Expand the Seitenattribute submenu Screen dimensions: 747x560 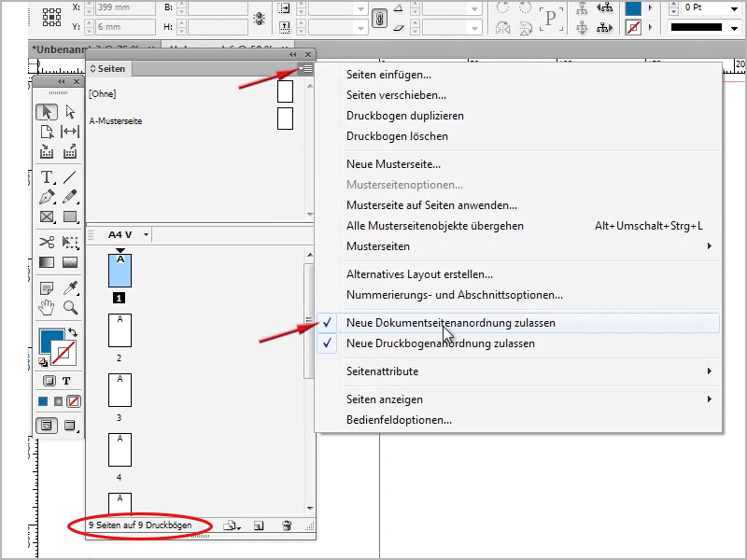click(710, 371)
